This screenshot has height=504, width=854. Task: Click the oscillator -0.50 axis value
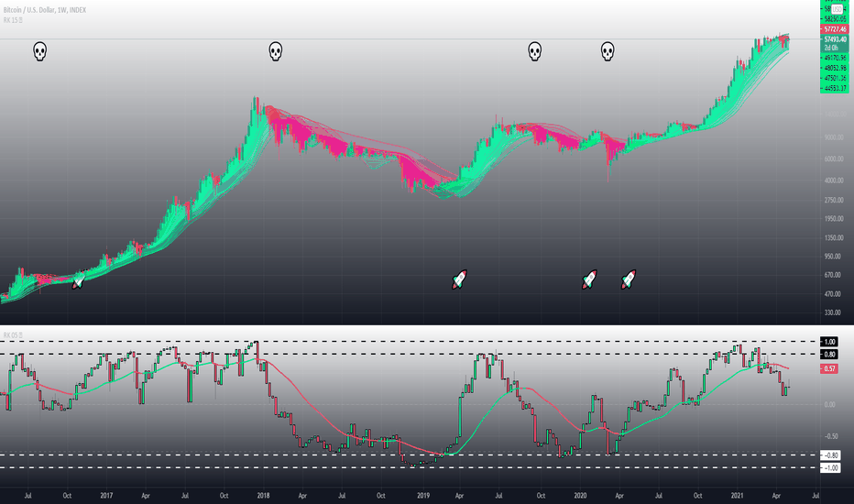(x=830, y=436)
